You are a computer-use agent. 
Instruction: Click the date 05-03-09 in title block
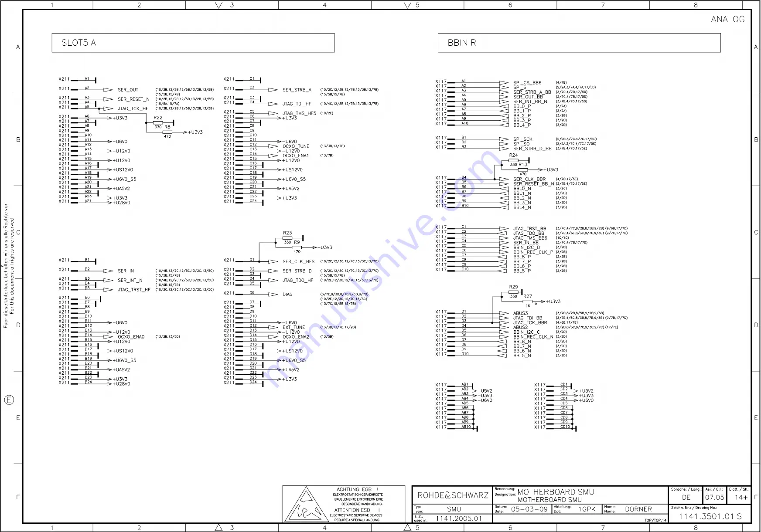pos(529,509)
